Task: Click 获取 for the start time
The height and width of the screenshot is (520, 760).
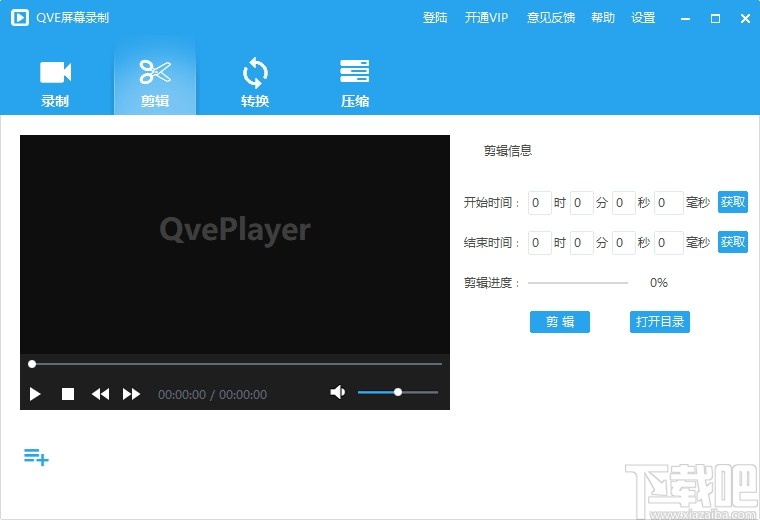Action: 732,202
